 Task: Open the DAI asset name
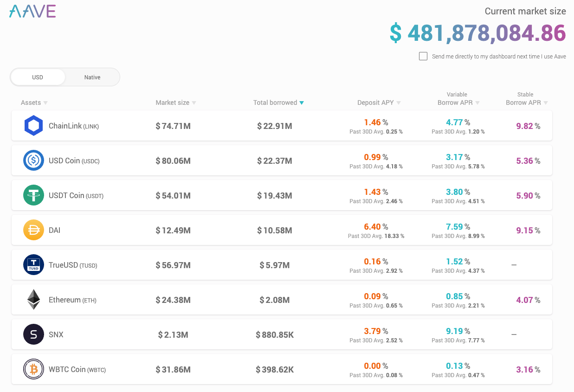coord(55,230)
